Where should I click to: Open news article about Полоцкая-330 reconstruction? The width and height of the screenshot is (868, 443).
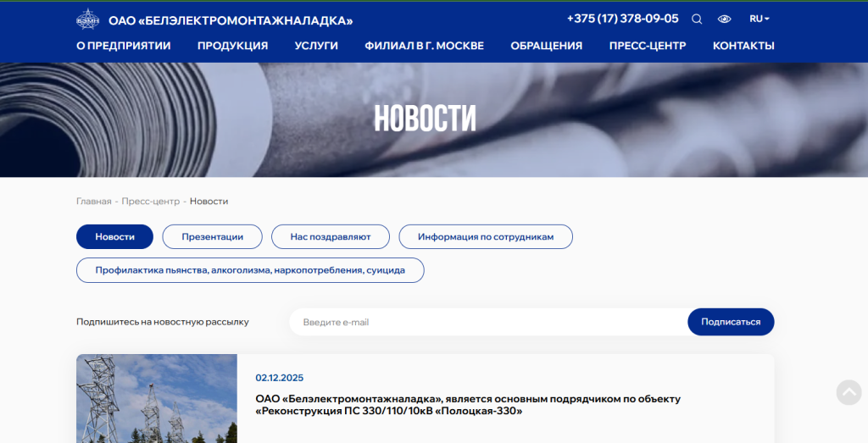468,405
